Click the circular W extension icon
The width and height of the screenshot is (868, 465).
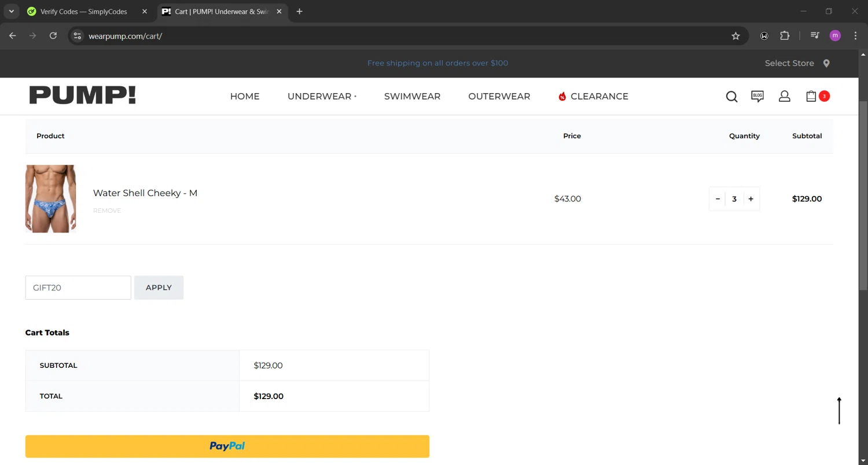[x=764, y=36]
